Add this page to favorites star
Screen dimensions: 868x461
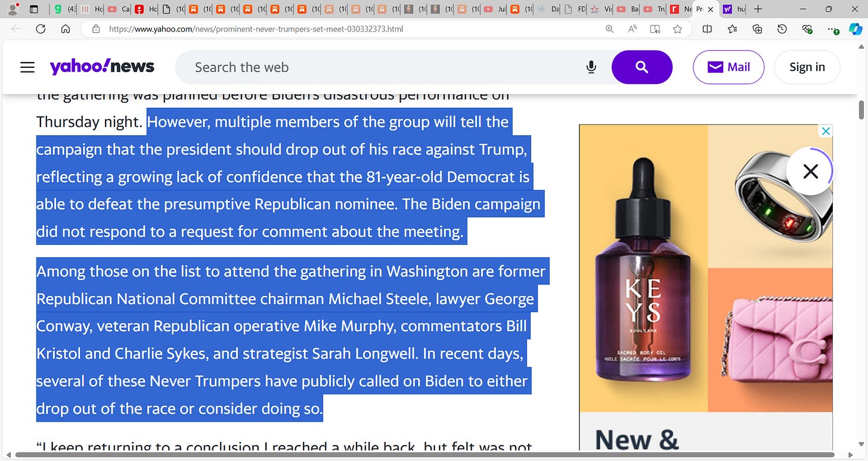coord(677,29)
